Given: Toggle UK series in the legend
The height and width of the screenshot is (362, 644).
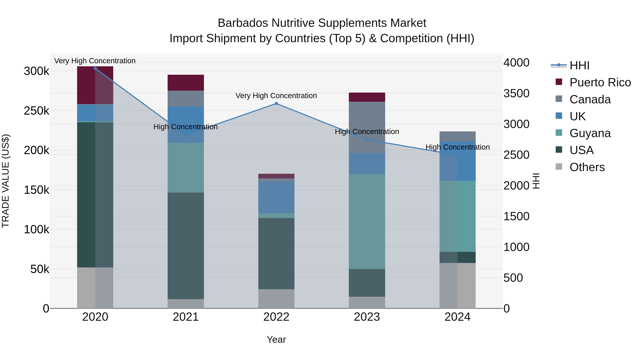Looking at the screenshot, I should (x=570, y=116).
